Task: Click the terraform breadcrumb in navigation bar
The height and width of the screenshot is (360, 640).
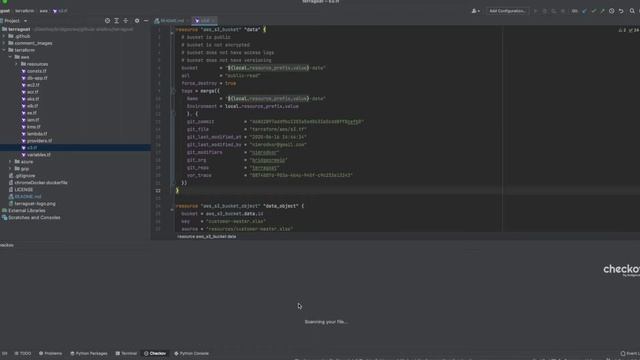Action: point(24,11)
